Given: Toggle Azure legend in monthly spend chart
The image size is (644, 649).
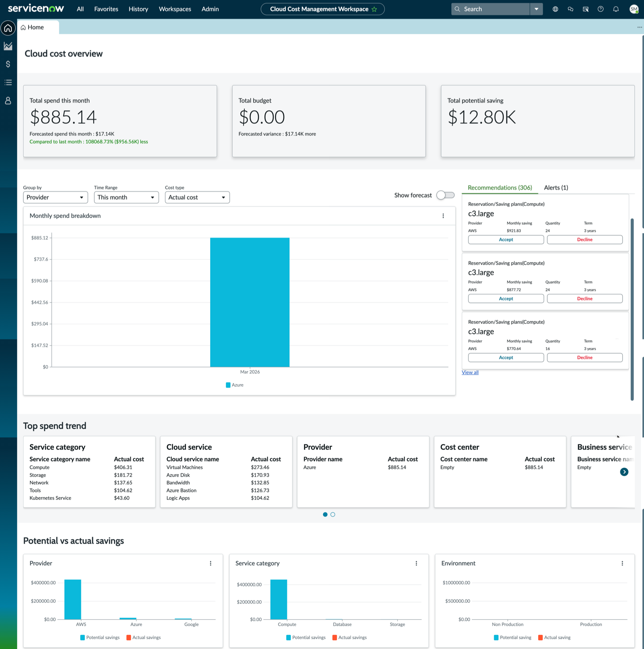Looking at the screenshot, I should [235, 385].
